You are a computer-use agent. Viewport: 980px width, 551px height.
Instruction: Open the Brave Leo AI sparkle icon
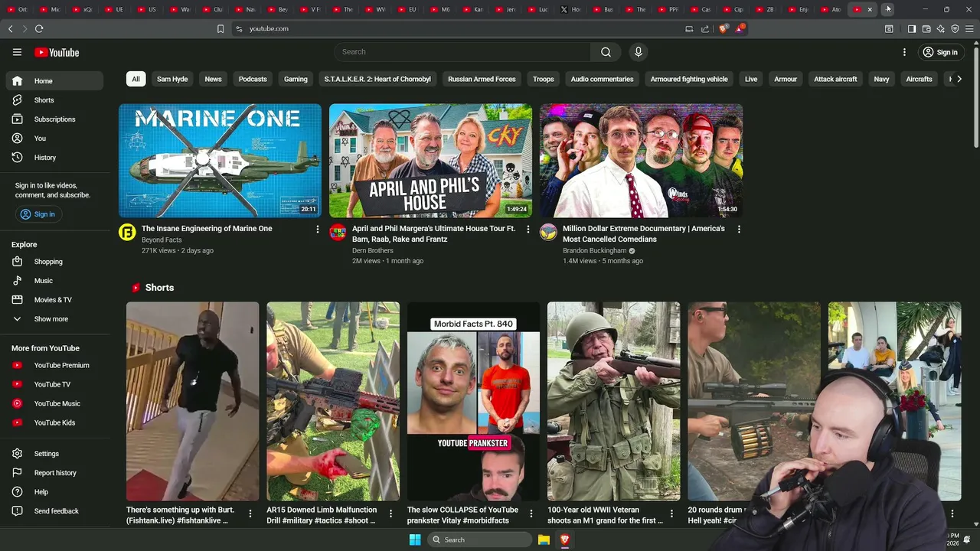(940, 28)
